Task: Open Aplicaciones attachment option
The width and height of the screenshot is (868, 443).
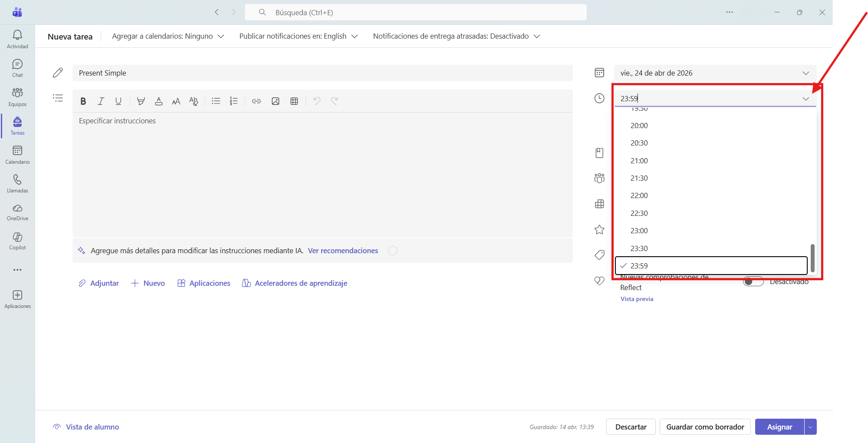Action: pos(204,283)
